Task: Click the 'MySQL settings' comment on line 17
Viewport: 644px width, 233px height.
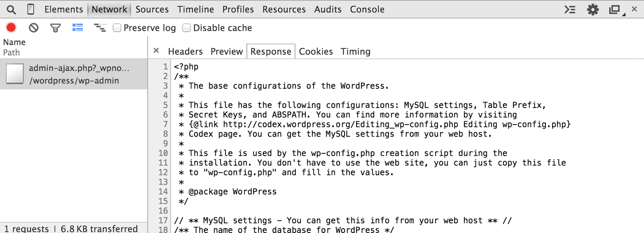Action: (x=343, y=221)
